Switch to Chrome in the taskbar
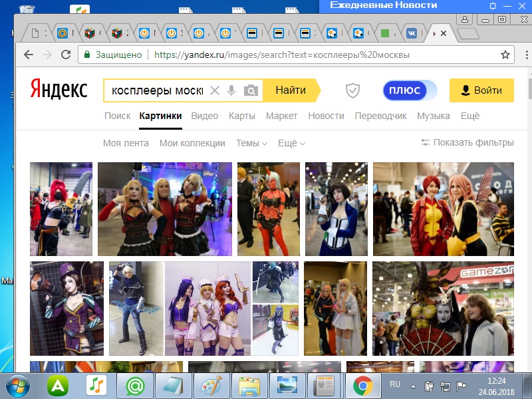This screenshot has height=399, width=532. coord(362,386)
